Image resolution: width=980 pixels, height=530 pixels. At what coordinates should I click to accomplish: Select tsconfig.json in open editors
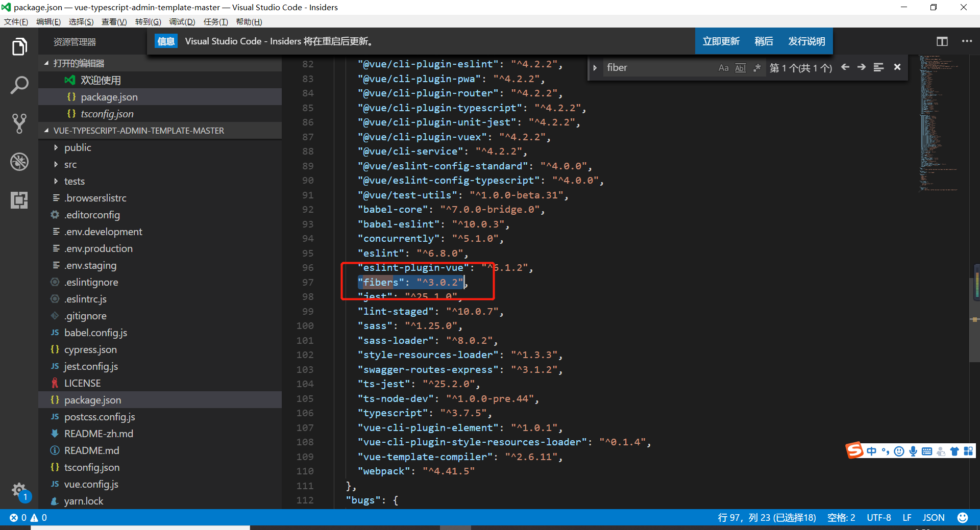160,114
